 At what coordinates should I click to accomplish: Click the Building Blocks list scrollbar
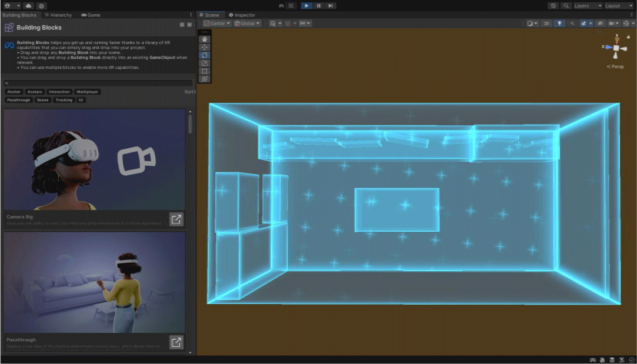tap(190, 124)
